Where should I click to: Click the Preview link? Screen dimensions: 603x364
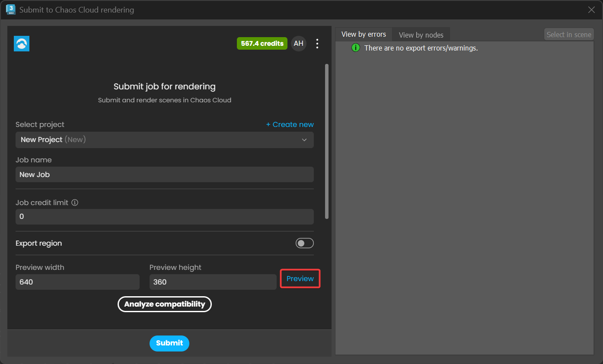pyautogui.click(x=300, y=279)
